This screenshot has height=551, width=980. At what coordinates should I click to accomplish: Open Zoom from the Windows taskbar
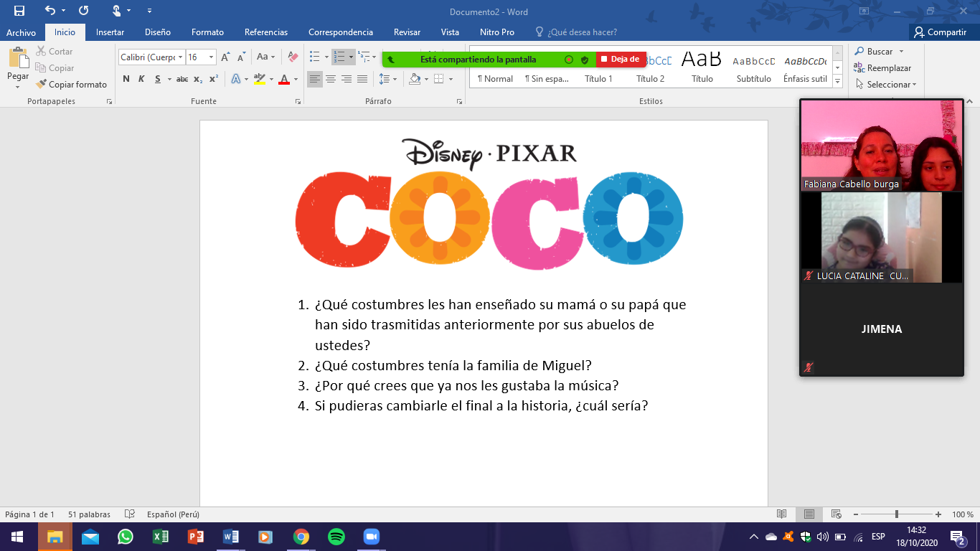coord(371,537)
